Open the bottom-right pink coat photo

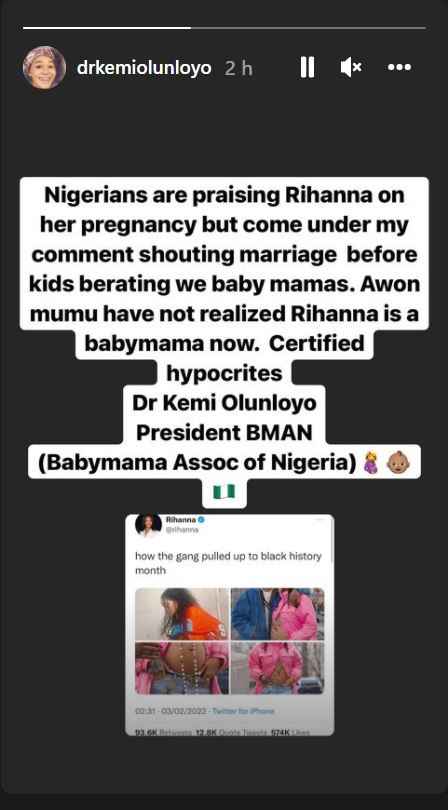click(277, 668)
